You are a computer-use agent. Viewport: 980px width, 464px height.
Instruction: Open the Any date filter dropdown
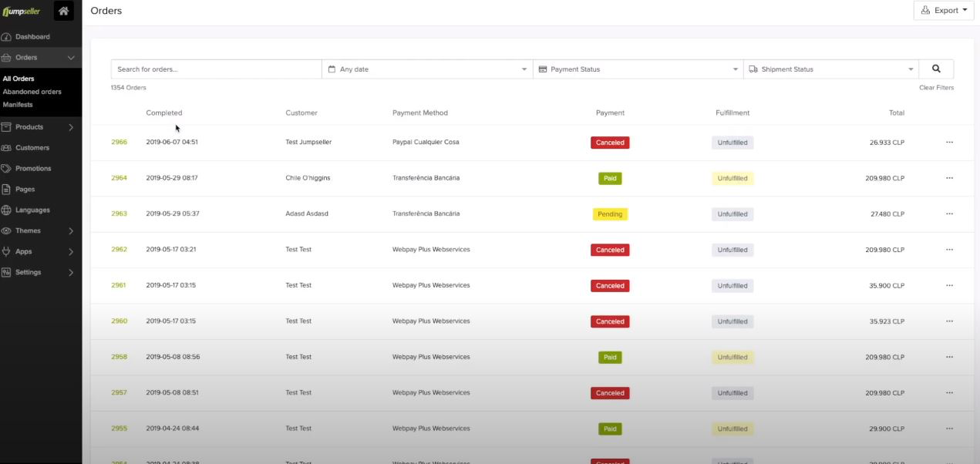(x=427, y=69)
